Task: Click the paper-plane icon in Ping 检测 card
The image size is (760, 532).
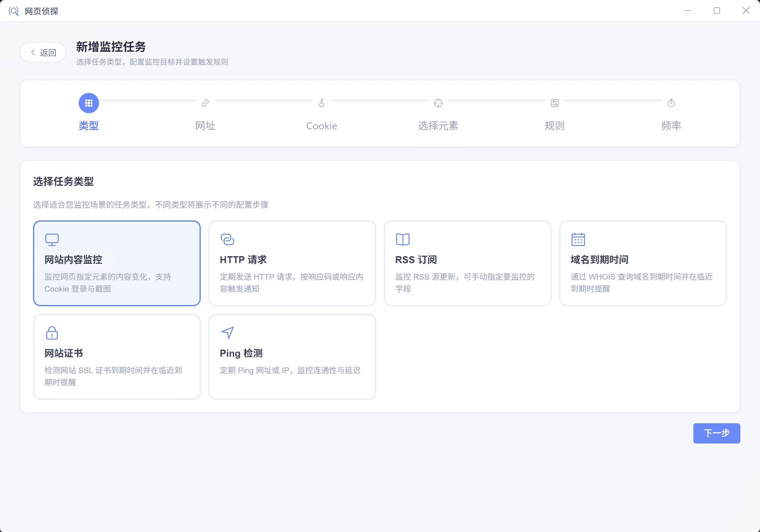Action: coord(227,333)
